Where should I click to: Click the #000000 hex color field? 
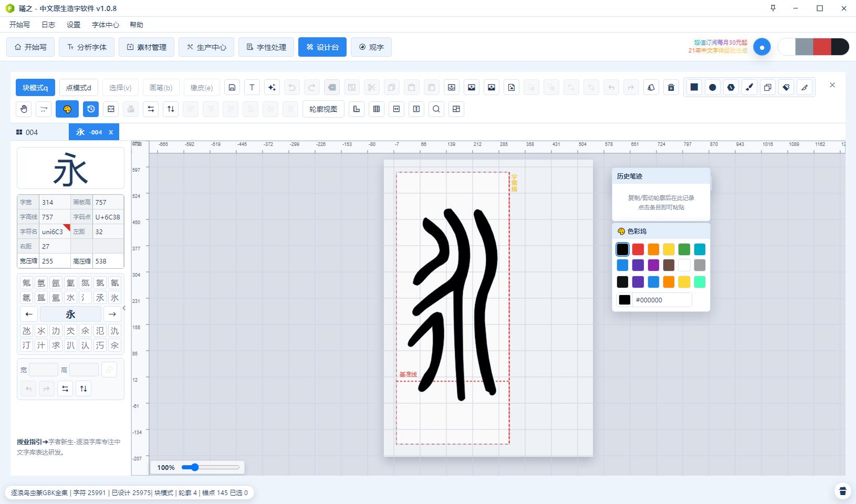663,300
